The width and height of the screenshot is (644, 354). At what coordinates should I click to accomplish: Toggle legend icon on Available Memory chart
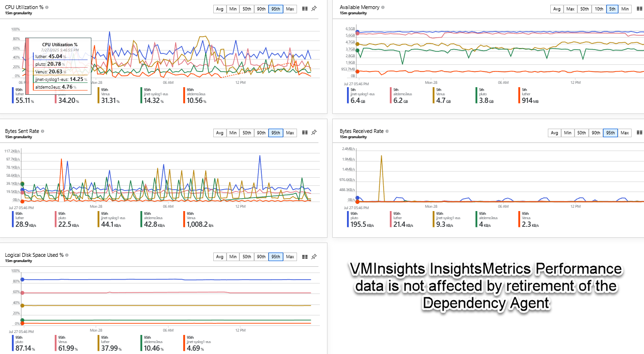(x=639, y=9)
